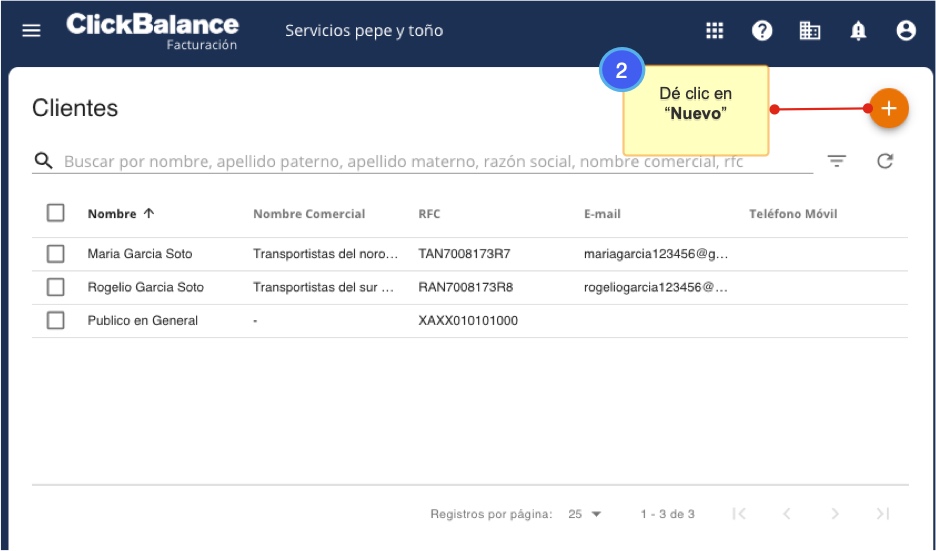Image resolution: width=936 pixels, height=551 pixels.
Task: Check the Rogelio Garcia Soto row
Action: (56, 287)
